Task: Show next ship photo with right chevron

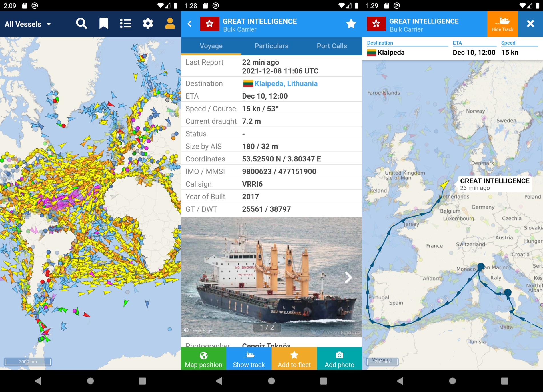Action: [348, 277]
